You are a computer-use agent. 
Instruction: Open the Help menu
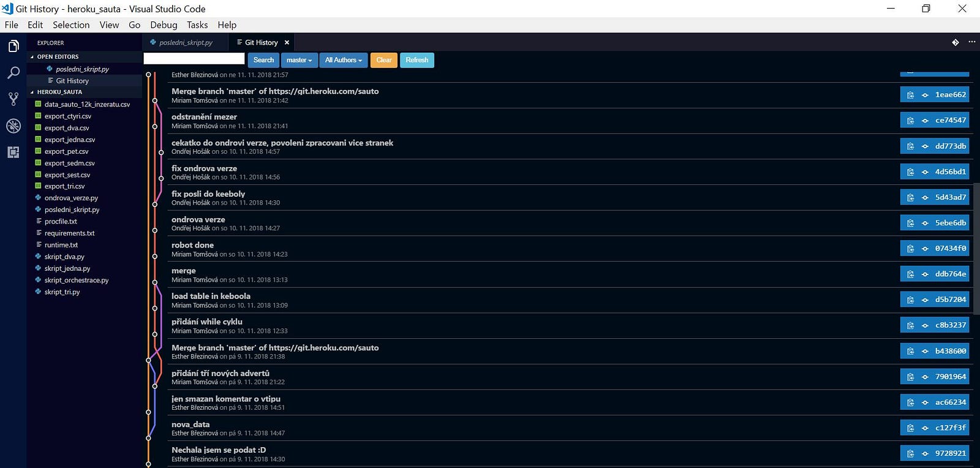(227, 25)
